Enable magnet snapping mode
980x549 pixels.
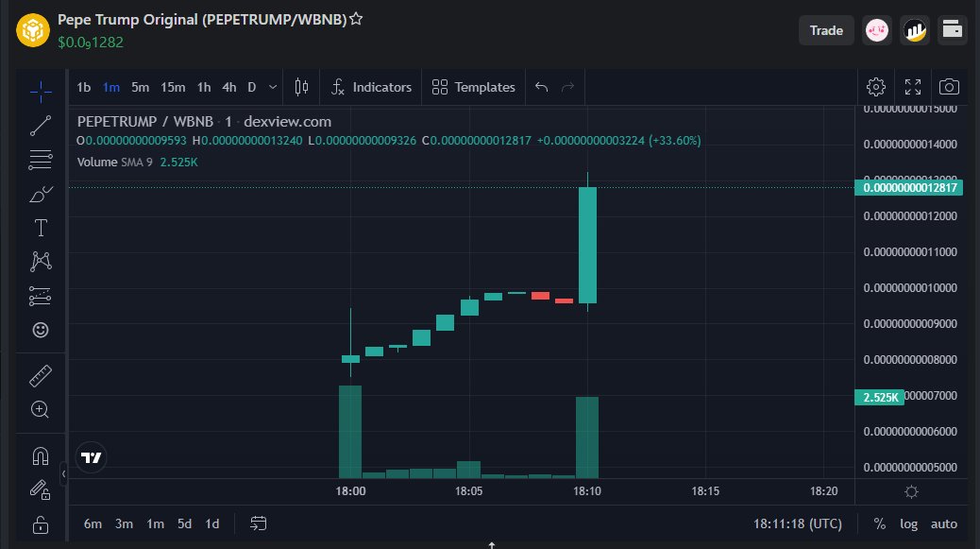[x=40, y=455]
